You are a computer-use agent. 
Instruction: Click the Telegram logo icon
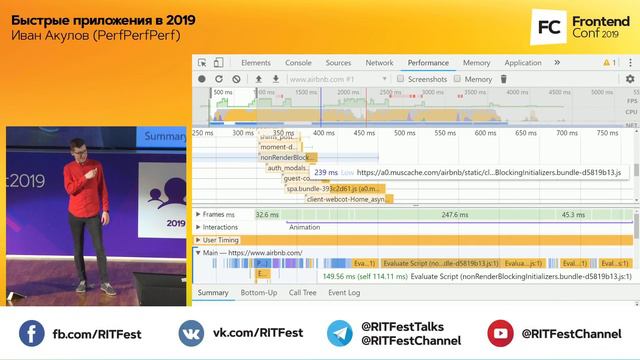[340, 333]
